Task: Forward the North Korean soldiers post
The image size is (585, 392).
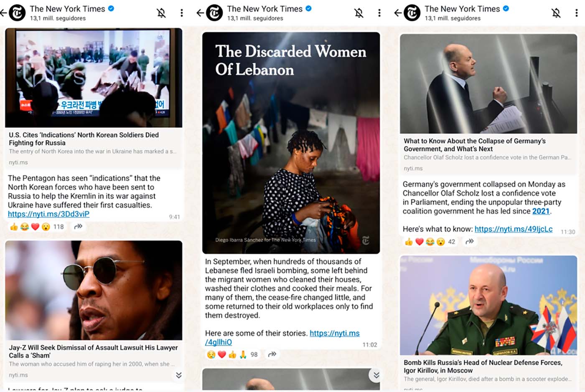Action: tap(78, 227)
